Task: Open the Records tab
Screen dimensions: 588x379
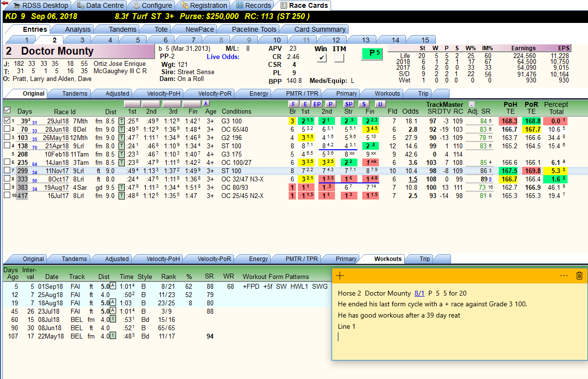Action: point(253,5)
